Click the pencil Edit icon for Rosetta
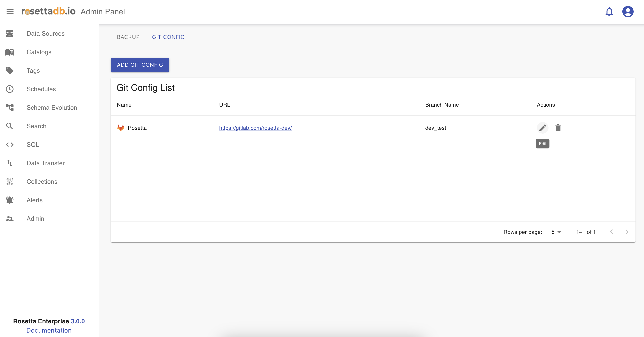The image size is (644, 337). [x=542, y=128]
